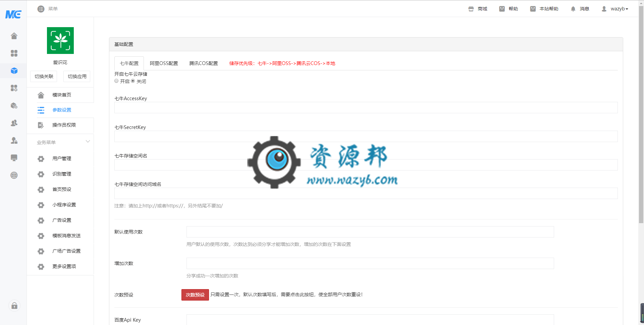Select the blue cube module icon

pos(14,71)
